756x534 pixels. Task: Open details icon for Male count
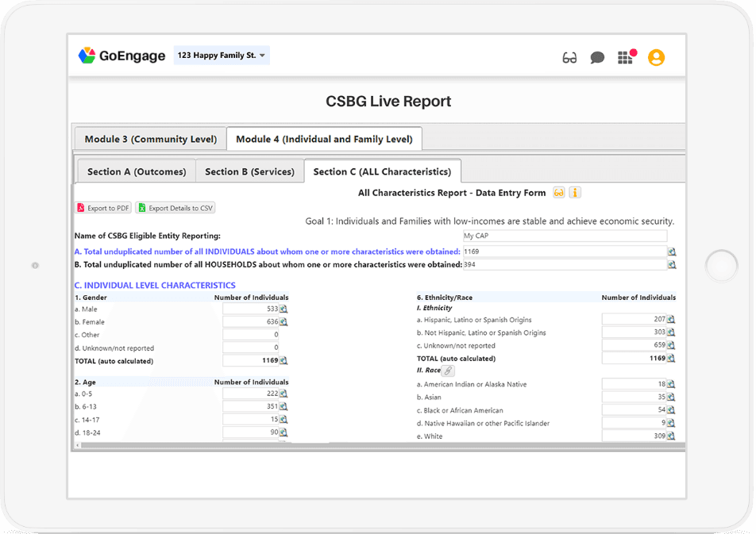click(283, 309)
